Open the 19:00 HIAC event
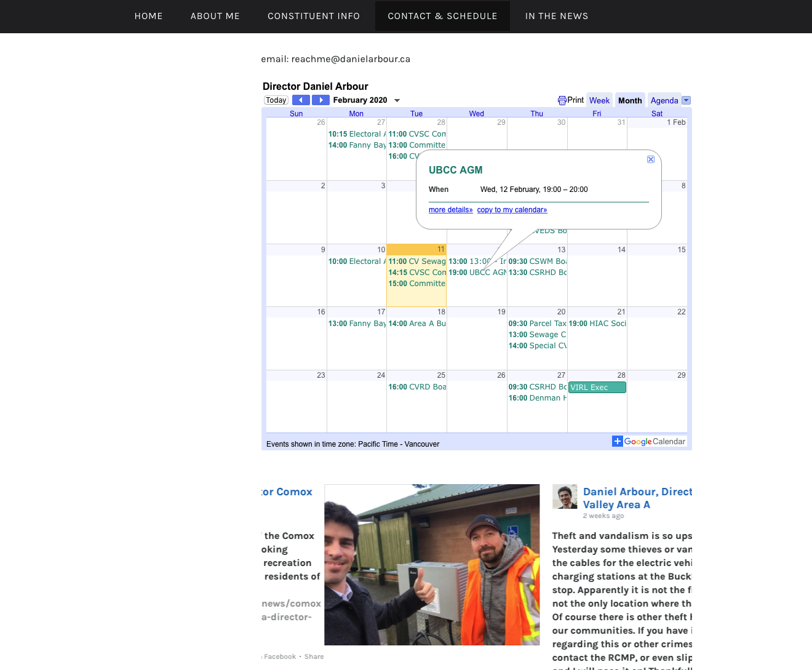This screenshot has width=812, height=670. 597,324
